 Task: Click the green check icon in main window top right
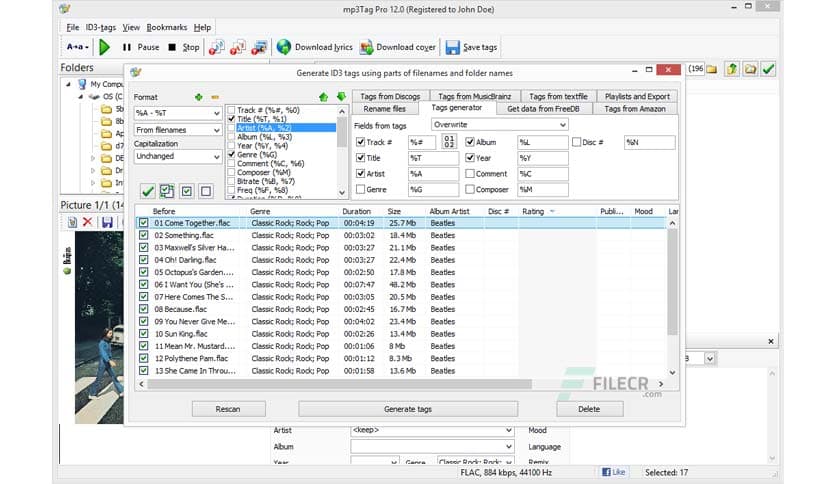(x=768, y=69)
